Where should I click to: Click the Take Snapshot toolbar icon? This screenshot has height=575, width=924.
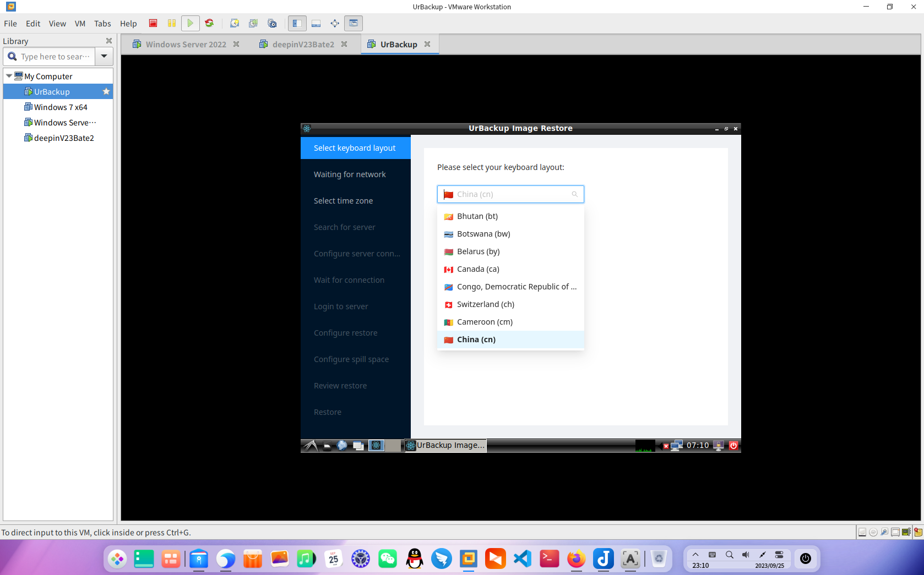coord(235,23)
